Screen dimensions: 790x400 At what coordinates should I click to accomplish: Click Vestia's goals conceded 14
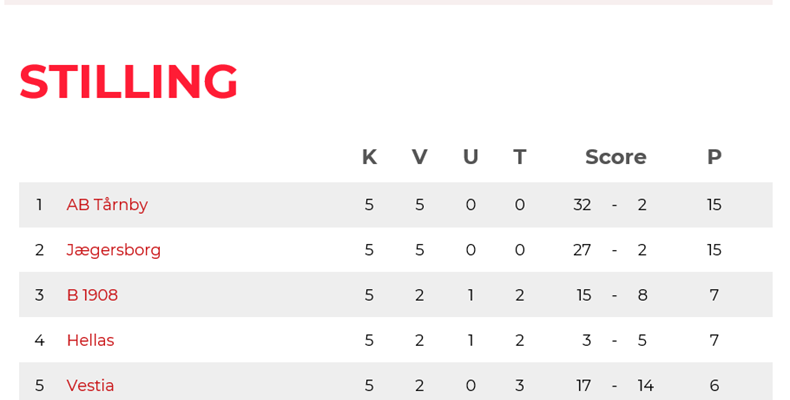[645, 385]
